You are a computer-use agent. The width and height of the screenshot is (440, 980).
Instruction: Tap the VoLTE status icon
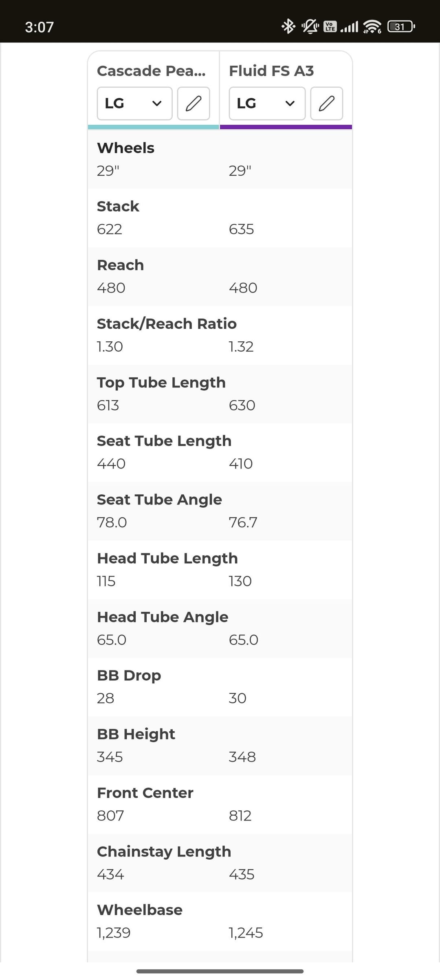coord(330,27)
